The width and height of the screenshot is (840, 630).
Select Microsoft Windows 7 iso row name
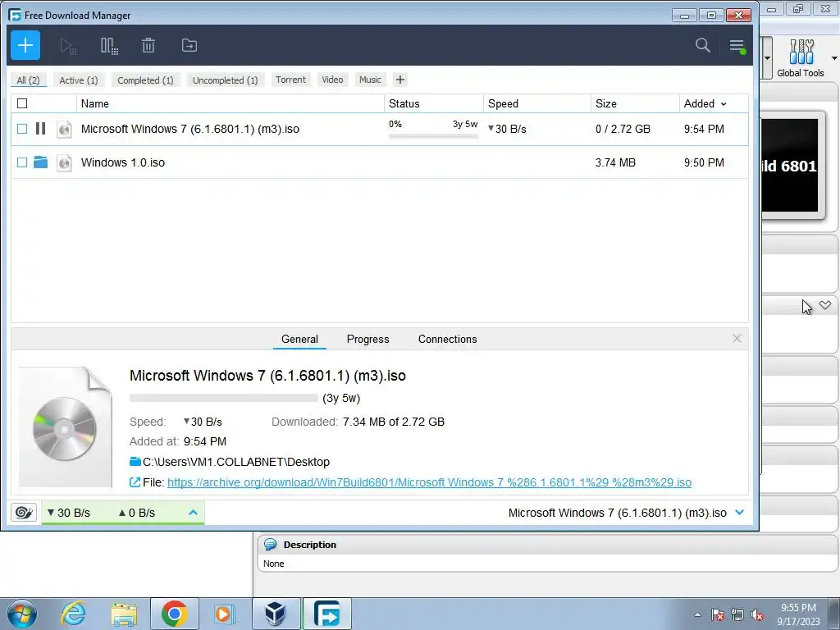point(190,129)
